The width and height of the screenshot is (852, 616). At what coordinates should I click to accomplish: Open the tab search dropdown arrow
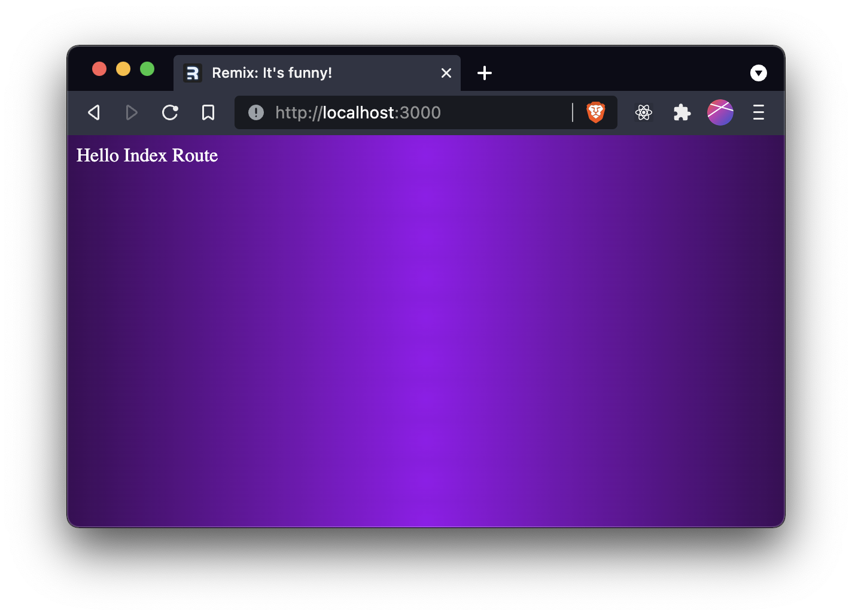click(758, 73)
